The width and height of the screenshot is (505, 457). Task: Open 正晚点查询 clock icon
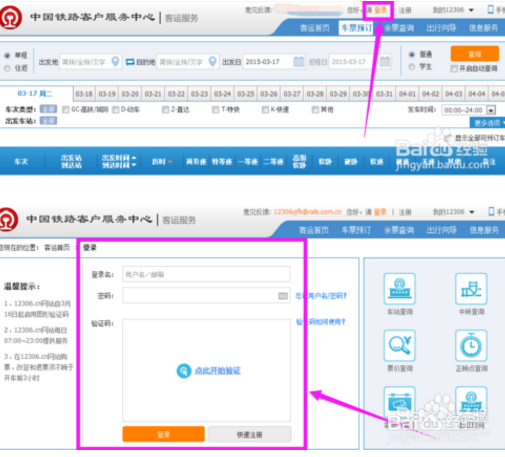(x=471, y=345)
